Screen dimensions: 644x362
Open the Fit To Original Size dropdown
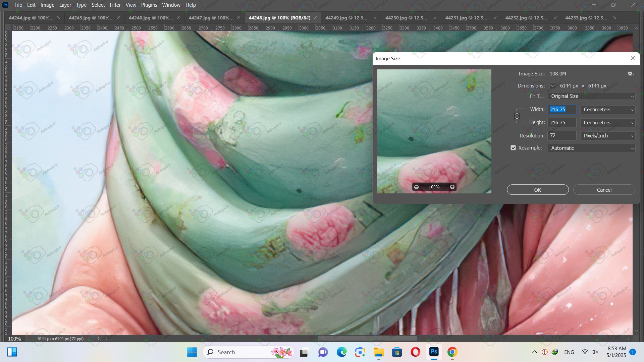[x=591, y=96]
